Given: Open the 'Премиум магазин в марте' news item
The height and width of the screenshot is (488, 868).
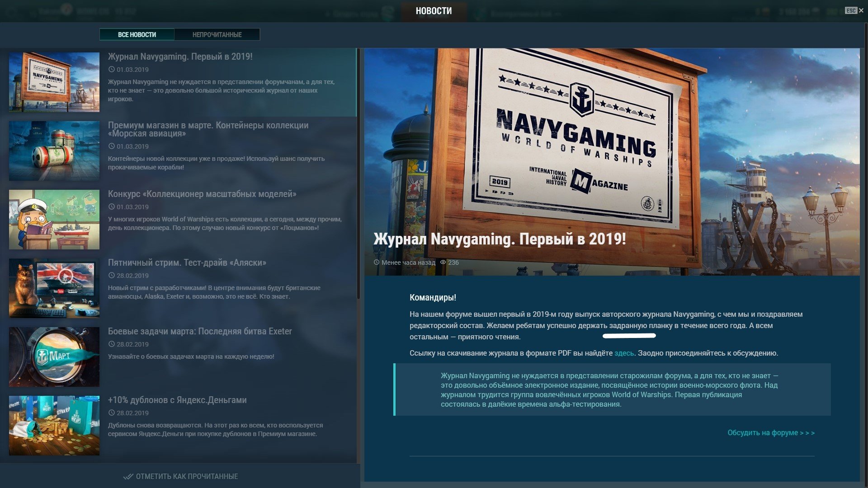Looking at the screenshot, I should click(x=208, y=129).
